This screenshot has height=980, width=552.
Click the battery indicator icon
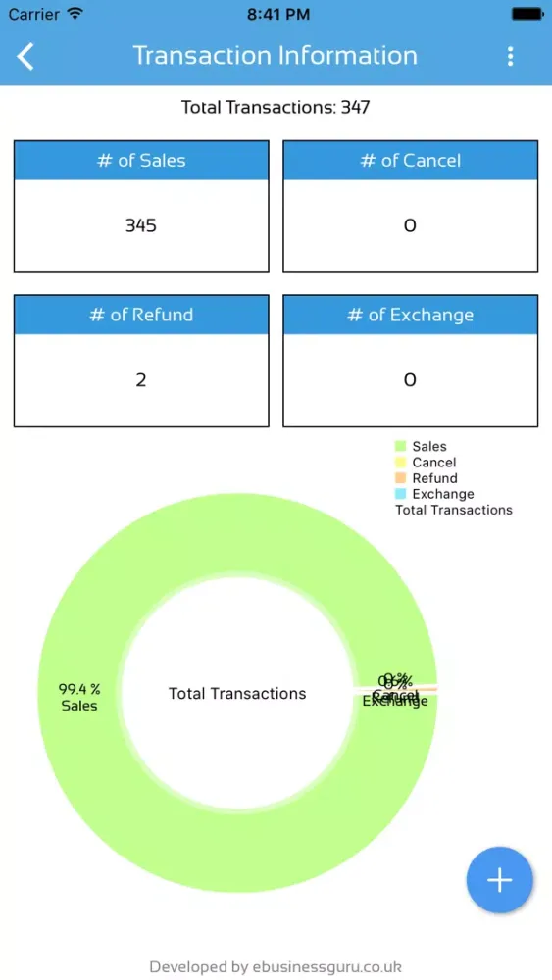pos(527,13)
